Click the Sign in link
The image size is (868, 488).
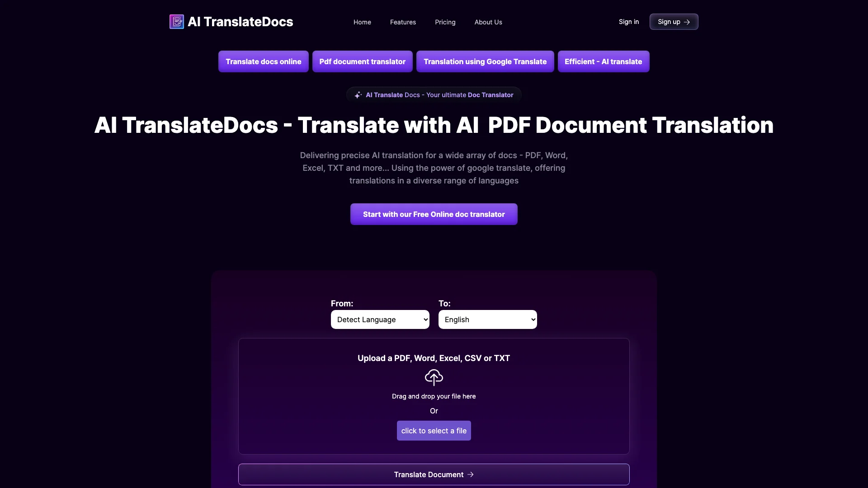click(x=628, y=21)
